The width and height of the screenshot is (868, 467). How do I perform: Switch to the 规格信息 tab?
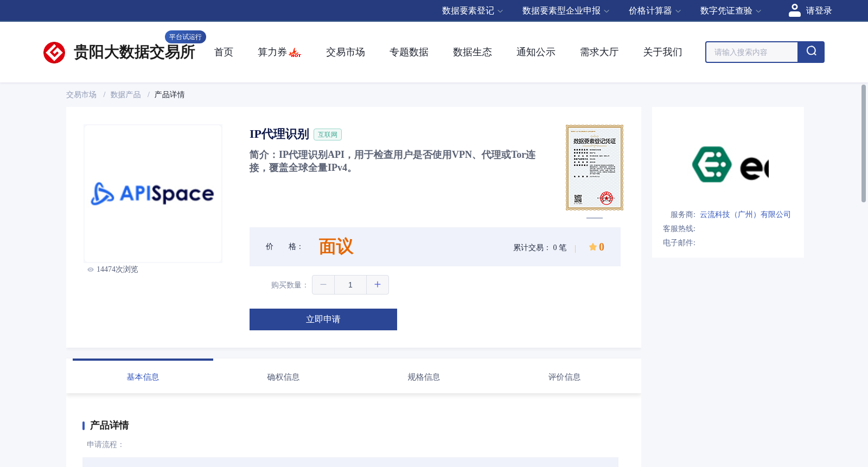[424, 377]
